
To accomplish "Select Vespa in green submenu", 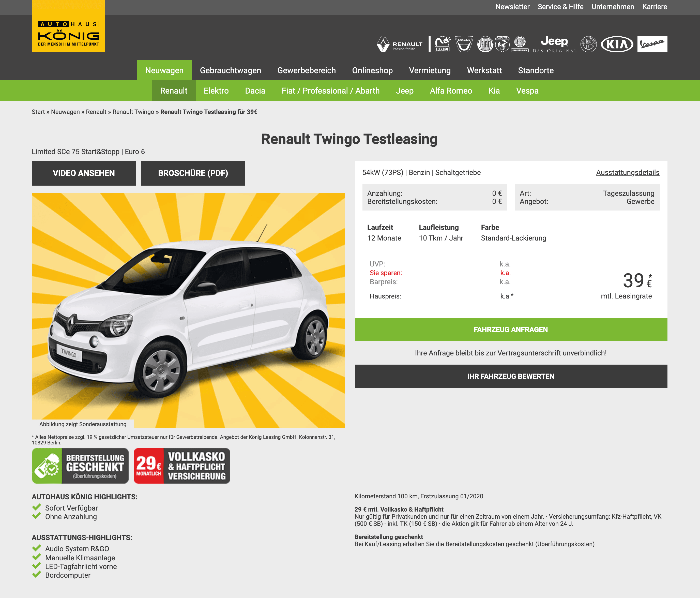I will [x=527, y=91].
